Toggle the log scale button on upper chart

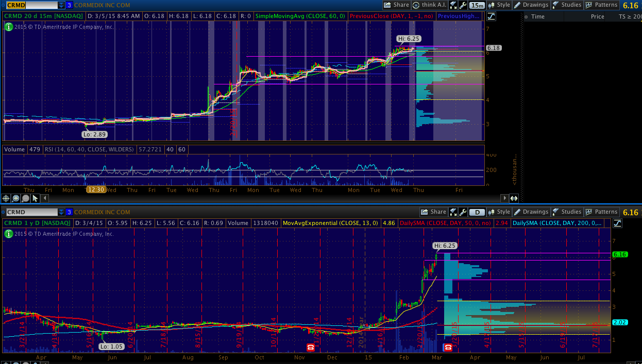(491, 16)
